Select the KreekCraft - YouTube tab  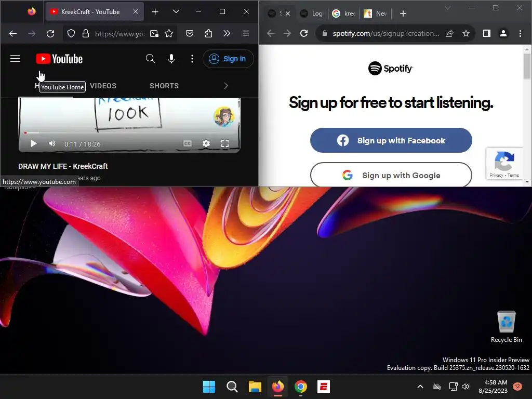pyautogui.click(x=95, y=11)
